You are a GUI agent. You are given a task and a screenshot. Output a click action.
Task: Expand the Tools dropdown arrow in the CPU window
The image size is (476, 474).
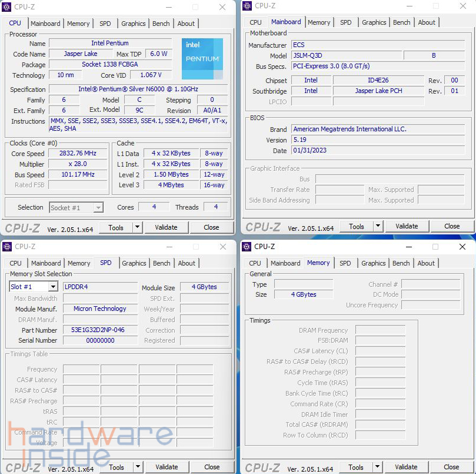[137, 227]
